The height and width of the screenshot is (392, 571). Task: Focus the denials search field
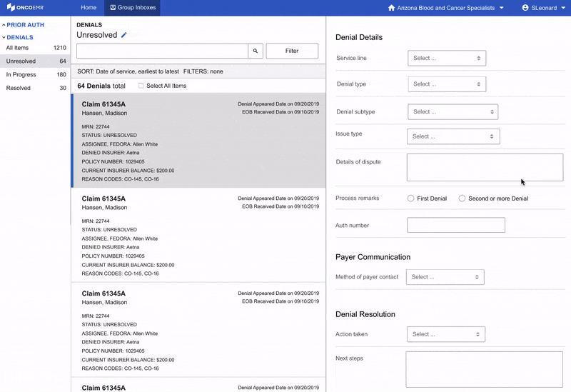point(162,51)
